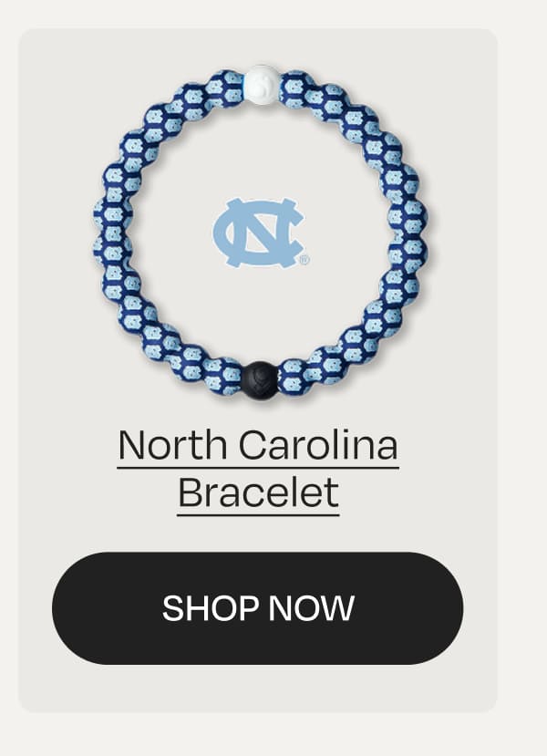Click the leftmost beads of the bracelet

coord(112,233)
